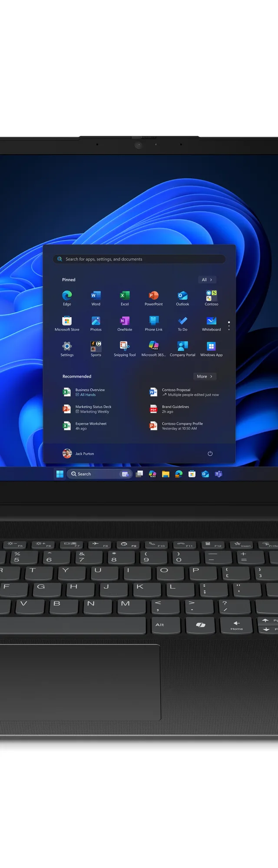Launch Windows App from pinned apps
Screen dimensions: 278x868
point(212,349)
